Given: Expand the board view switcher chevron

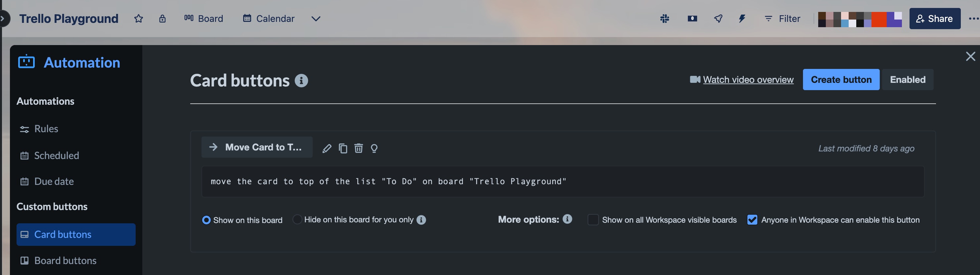Looking at the screenshot, I should pyautogui.click(x=315, y=19).
